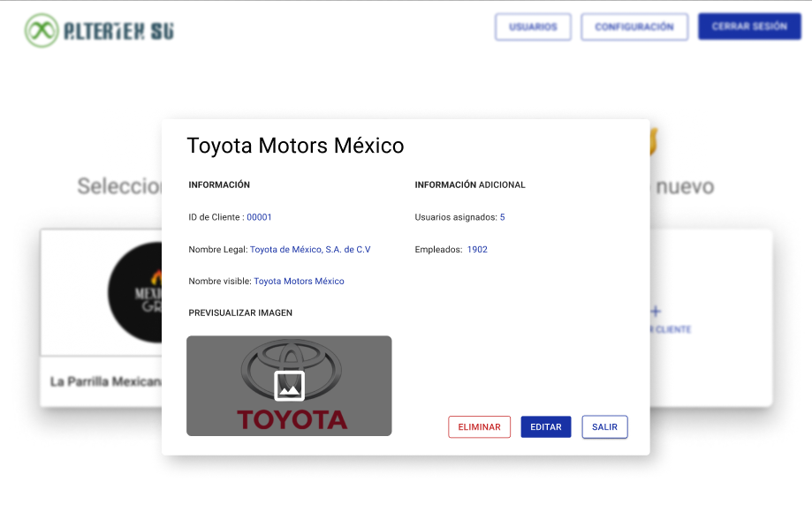Close dialog with SALIR button

pos(604,427)
